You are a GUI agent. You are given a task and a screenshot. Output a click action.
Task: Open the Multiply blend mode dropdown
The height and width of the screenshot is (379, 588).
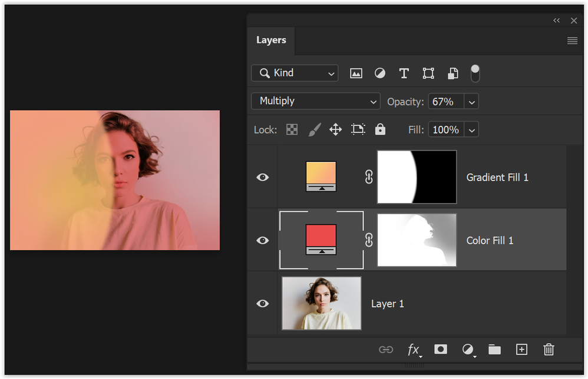click(x=316, y=101)
